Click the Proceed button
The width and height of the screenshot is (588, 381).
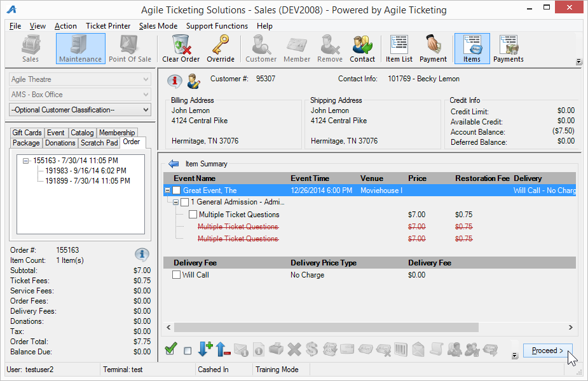tap(547, 351)
